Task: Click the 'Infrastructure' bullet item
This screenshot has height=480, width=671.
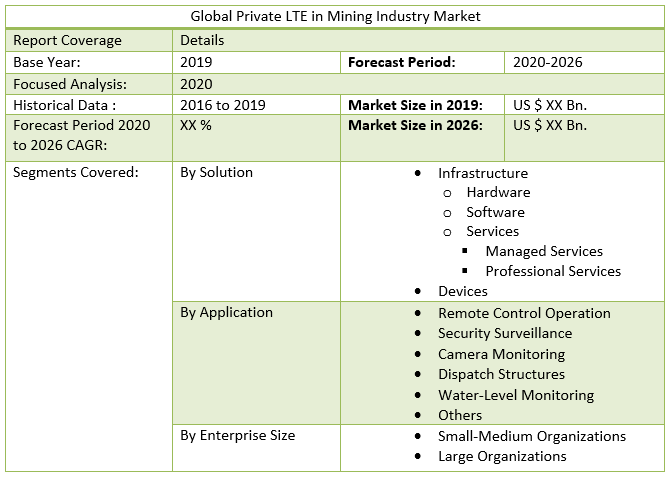Action: pyautogui.click(x=483, y=173)
